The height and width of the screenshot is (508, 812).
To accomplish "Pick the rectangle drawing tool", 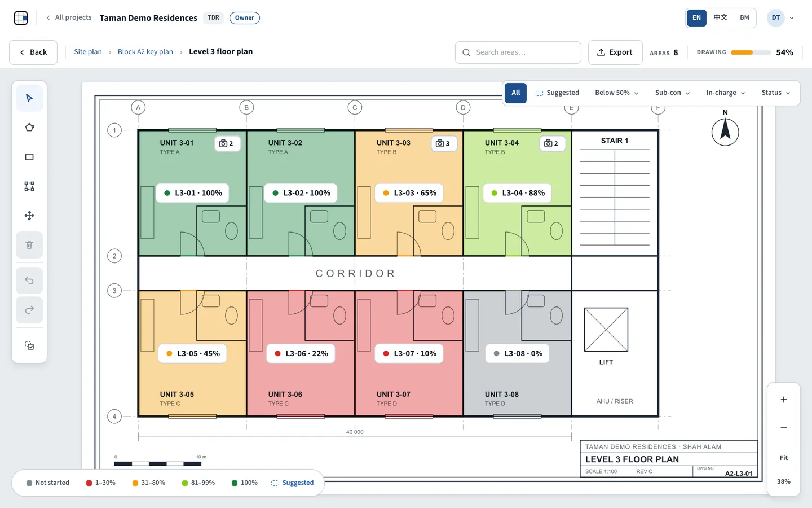I will tap(29, 157).
